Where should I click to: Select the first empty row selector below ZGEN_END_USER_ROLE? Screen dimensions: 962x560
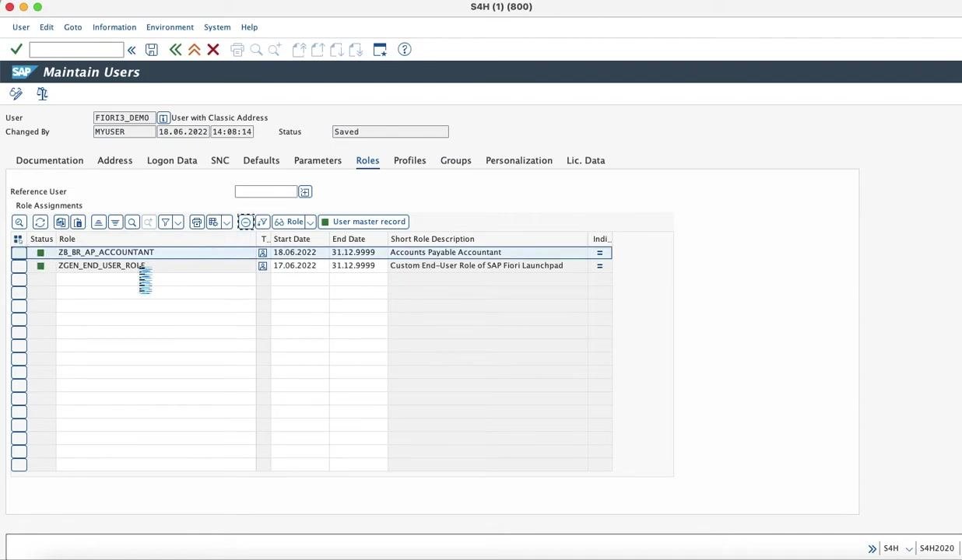[x=19, y=279]
